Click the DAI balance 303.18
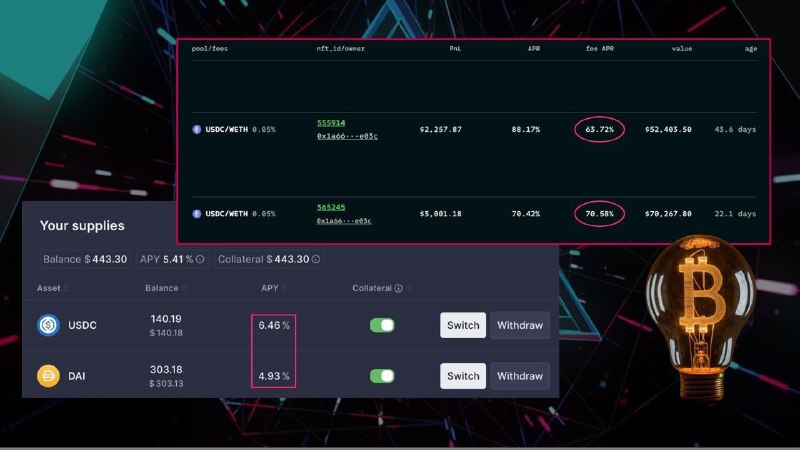Viewport: 800px width, 450px height. click(166, 369)
